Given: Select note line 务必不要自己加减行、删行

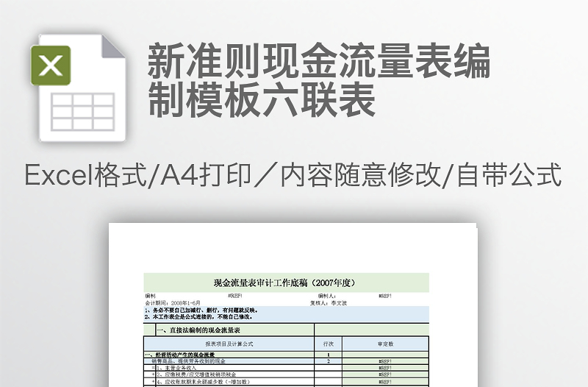Looking at the screenshot, I should click(201, 310).
